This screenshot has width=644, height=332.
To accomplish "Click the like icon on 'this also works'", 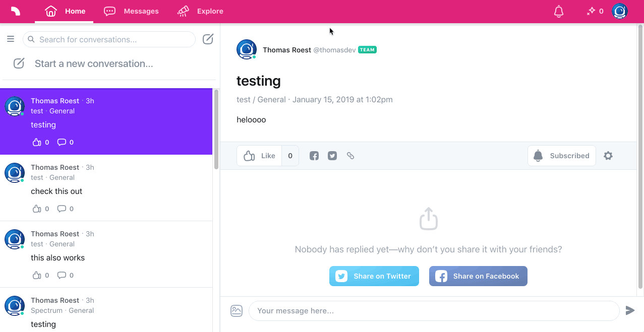I will (36, 275).
